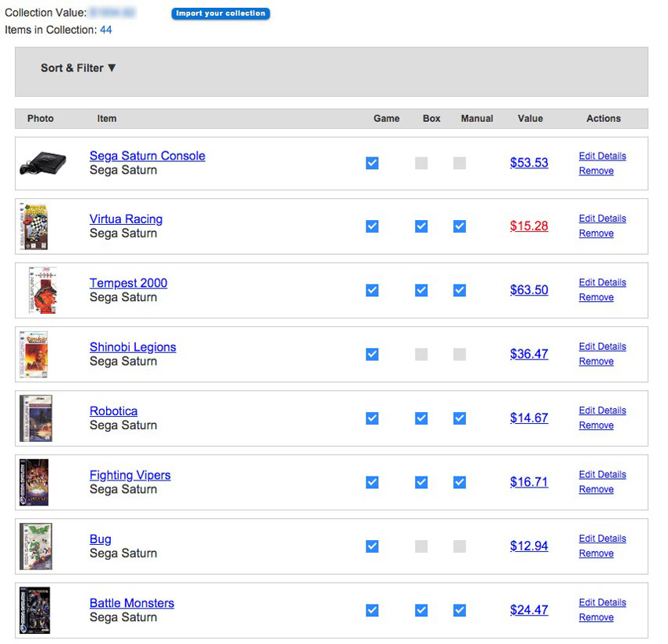Open the red $15.28 value link

(529, 226)
